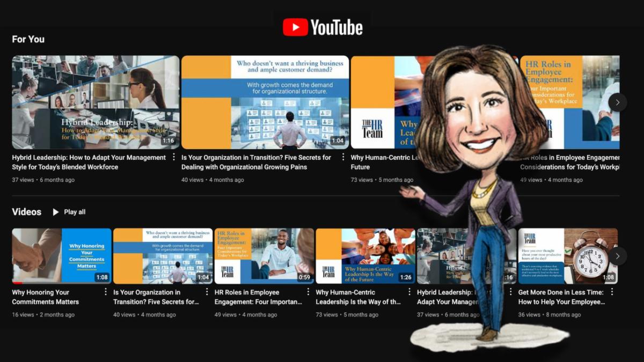Open three-dot menu for Hybrid Leadership in For You
Screen dimensions: 644x362
click(173, 157)
